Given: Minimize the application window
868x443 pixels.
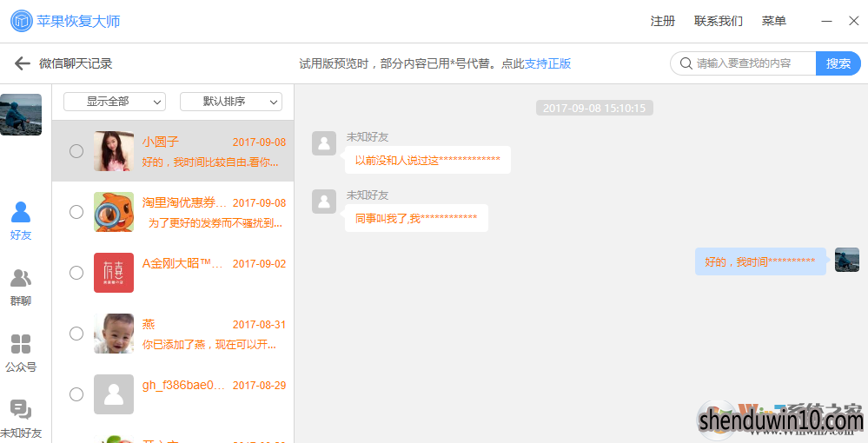Looking at the screenshot, I should [826, 21].
